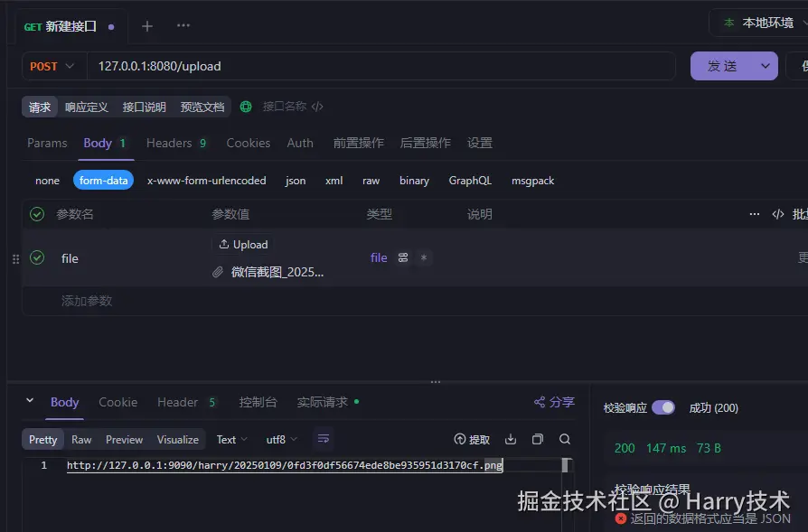Open the POST method dropdown

(54, 67)
